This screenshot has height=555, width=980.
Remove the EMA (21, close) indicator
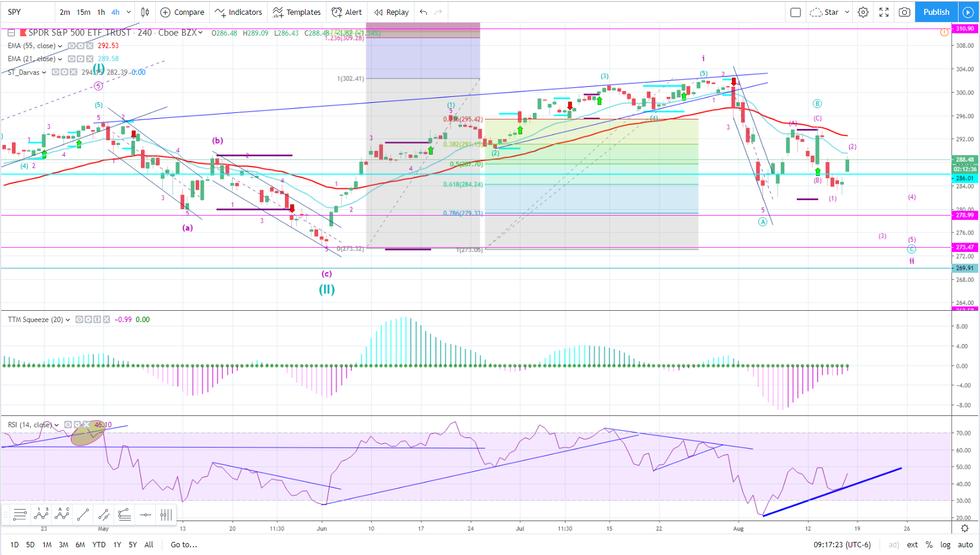[x=89, y=59]
